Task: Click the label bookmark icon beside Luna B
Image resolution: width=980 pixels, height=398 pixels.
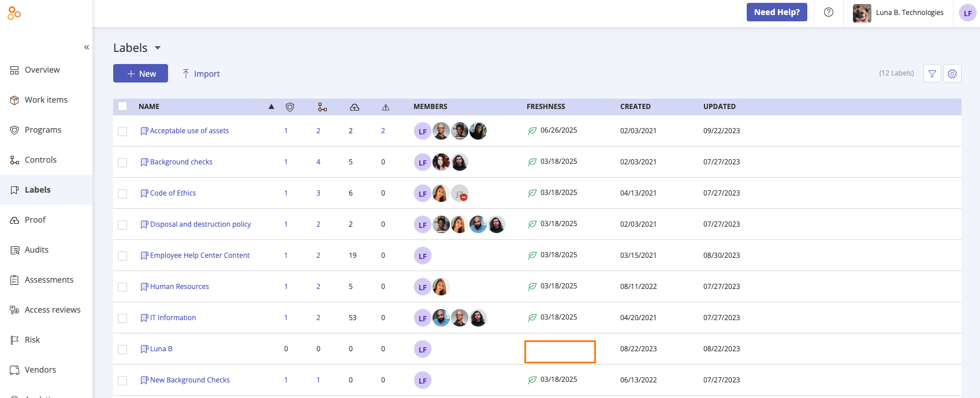Action: [144, 349]
